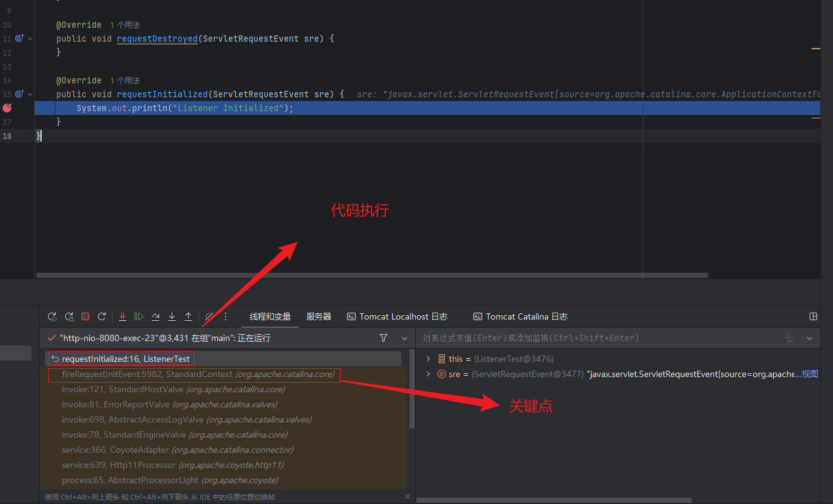Click console icon of Tomcat Catalina tab
This screenshot has width=833, height=504.
point(478,316)
